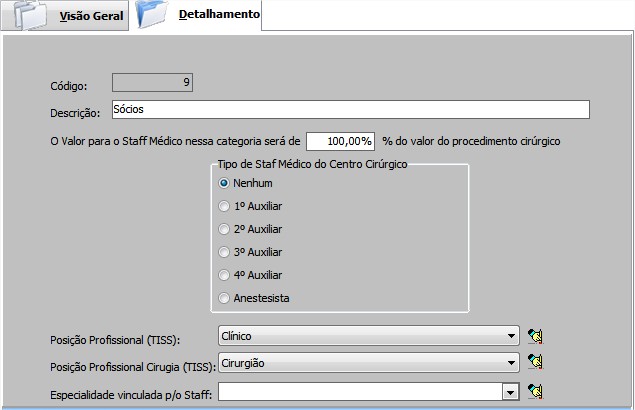Choose the 4º Auxiliar radio button
Image resolution: width=635 pixels, height=410 pixels.
(225, 275)
